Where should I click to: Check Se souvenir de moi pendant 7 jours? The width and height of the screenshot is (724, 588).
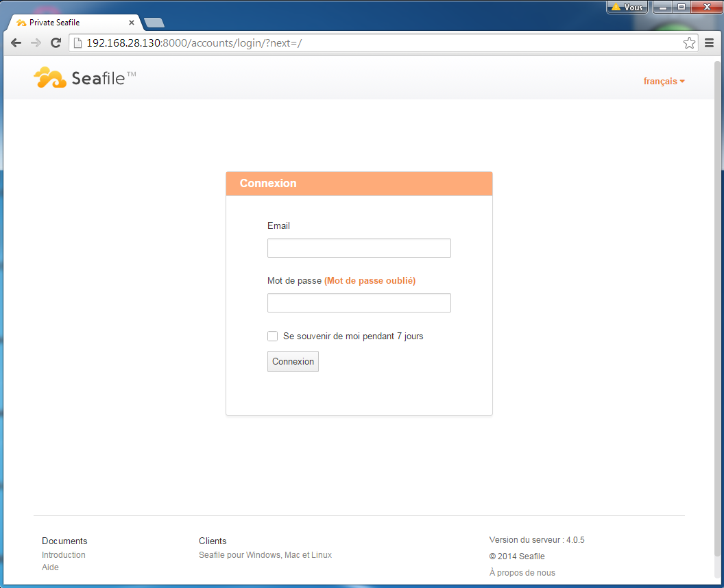tap(272, 336)
